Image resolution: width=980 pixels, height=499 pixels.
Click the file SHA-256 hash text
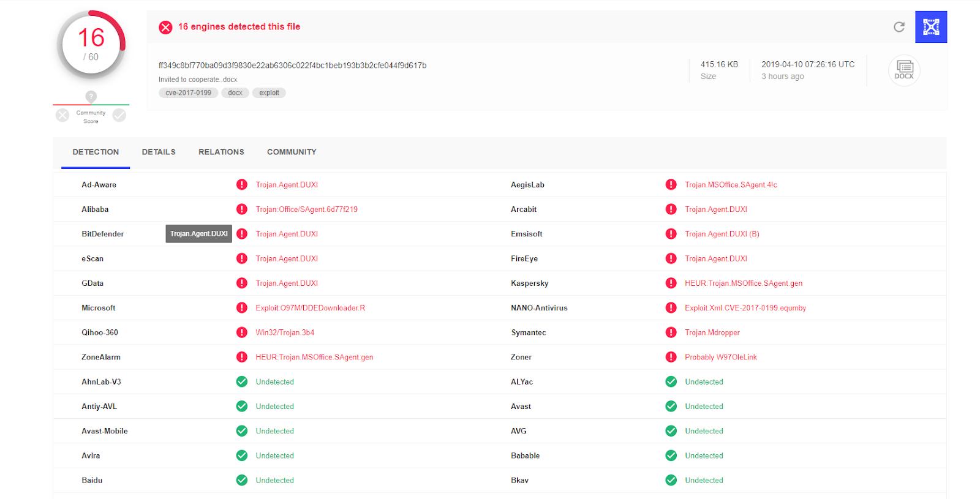[292, 66]
